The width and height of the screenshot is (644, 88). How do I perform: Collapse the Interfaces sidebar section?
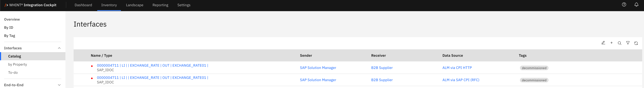59,48
